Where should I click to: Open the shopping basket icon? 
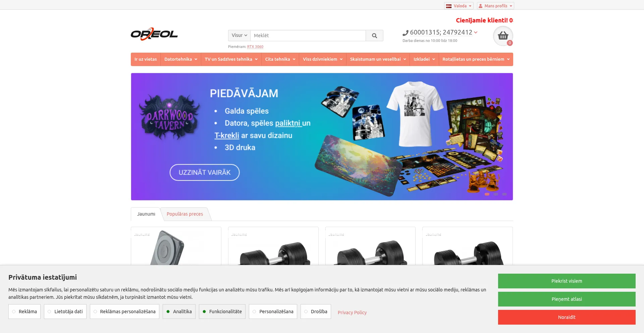503,36
